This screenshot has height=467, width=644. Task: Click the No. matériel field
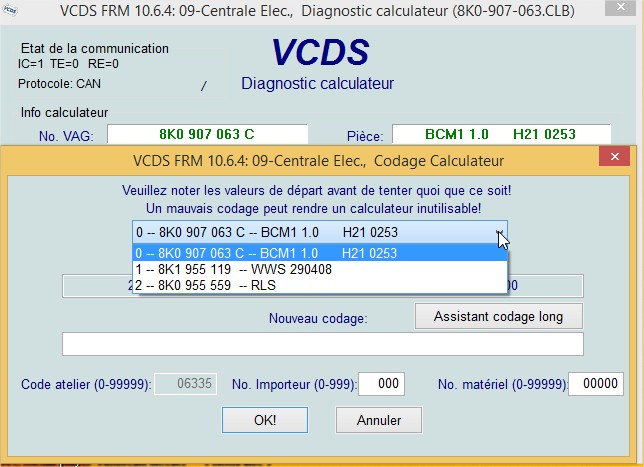click(x=596, y=384)
